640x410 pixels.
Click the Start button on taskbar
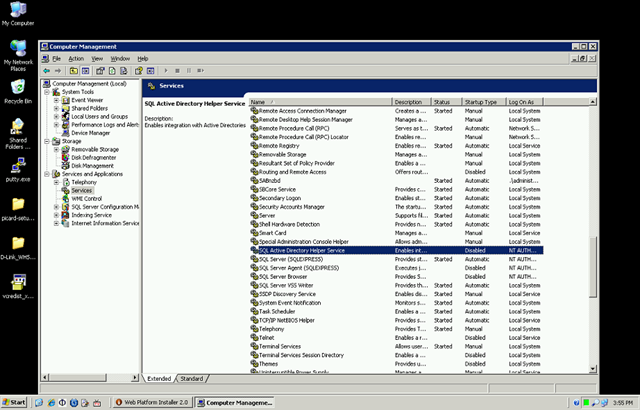point(13,402)
